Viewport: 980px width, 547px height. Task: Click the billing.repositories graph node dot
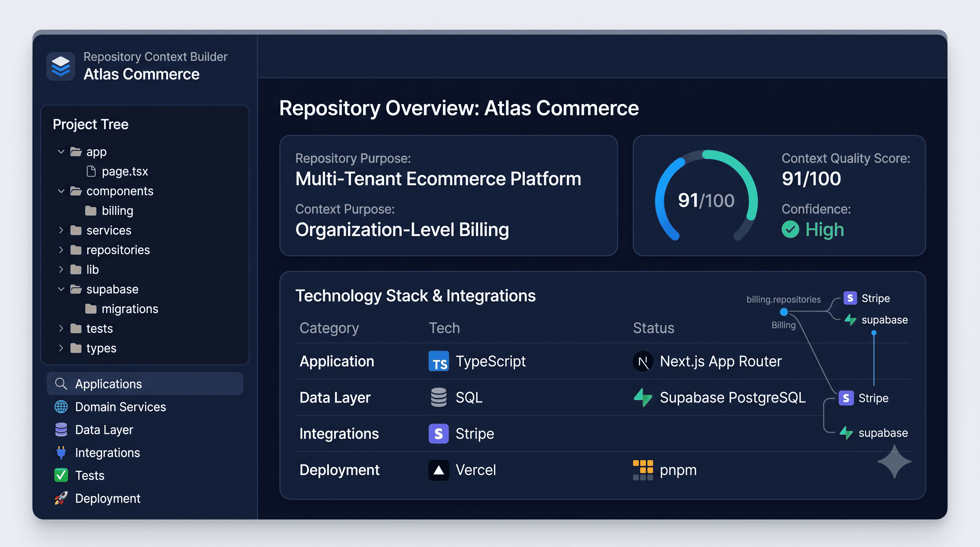[784, 312]
